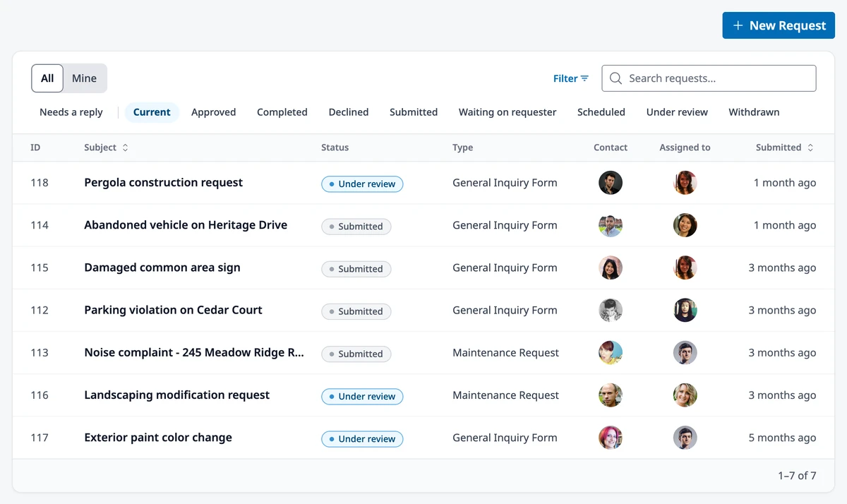
Task: Open the Scheduled tab
Action: (x=601, y=112)
